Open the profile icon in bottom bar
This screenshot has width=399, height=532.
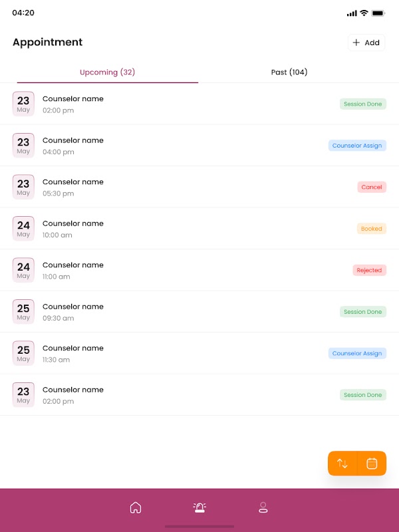(263, 508)
